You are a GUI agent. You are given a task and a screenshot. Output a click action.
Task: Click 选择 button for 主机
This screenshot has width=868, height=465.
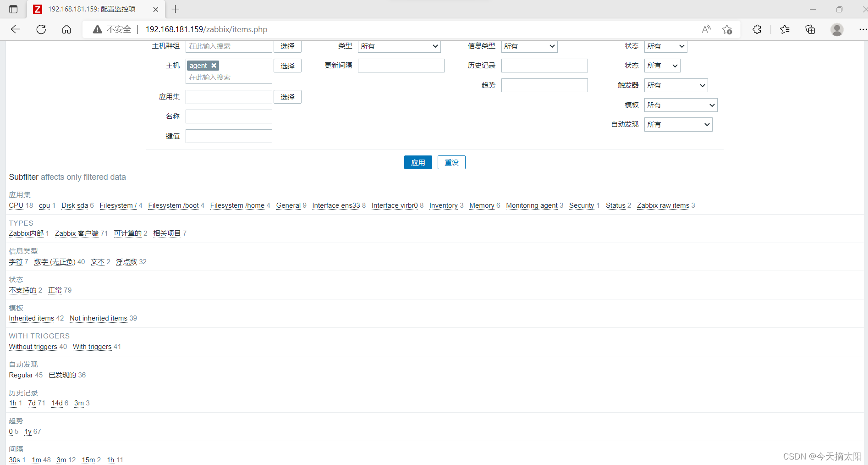pyautogui.click(x=288, y=66)
